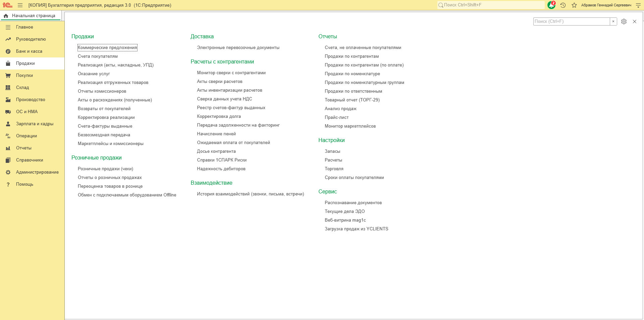
Task: Open the notifications bell icon
Action: (551, 5)
